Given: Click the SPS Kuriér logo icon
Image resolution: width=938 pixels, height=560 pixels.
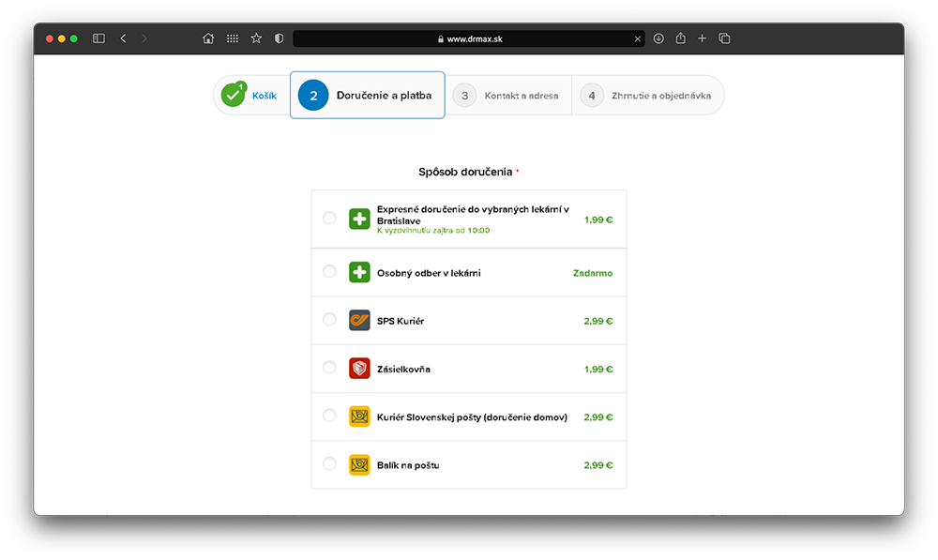Looking at the screenshot, I should pyautogui.click(x=359, y=320).
